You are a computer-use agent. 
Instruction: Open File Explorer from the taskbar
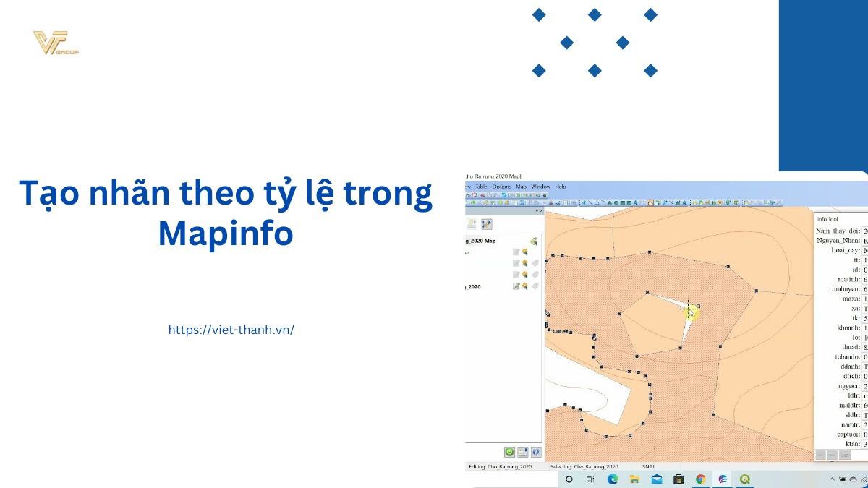coord(634,479)
